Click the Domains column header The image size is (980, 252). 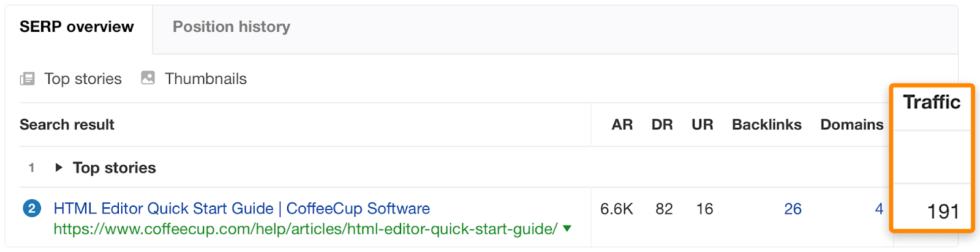tap(851, 125)
